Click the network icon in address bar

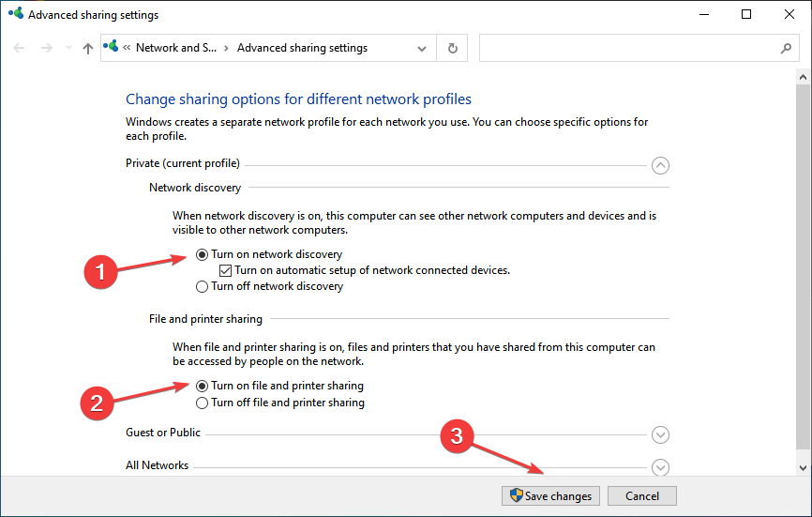pyautogui.click(x=113, y=47)
